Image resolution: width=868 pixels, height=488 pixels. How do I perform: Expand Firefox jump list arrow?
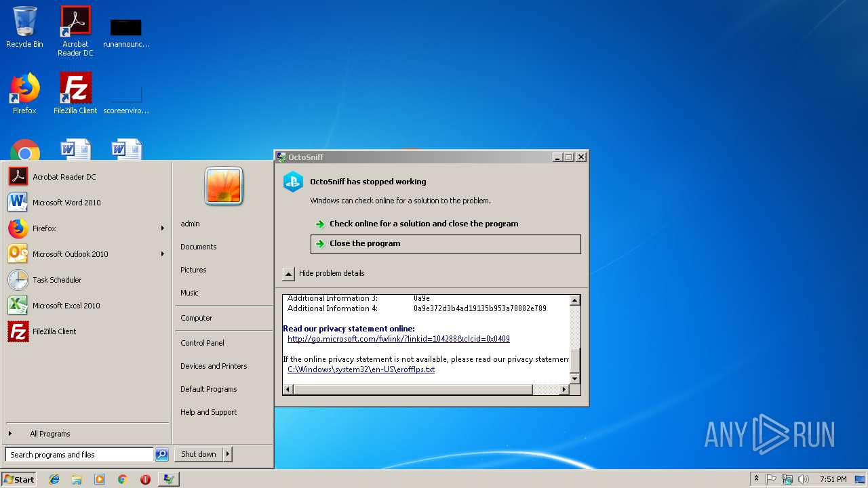[x=163, y=228]
